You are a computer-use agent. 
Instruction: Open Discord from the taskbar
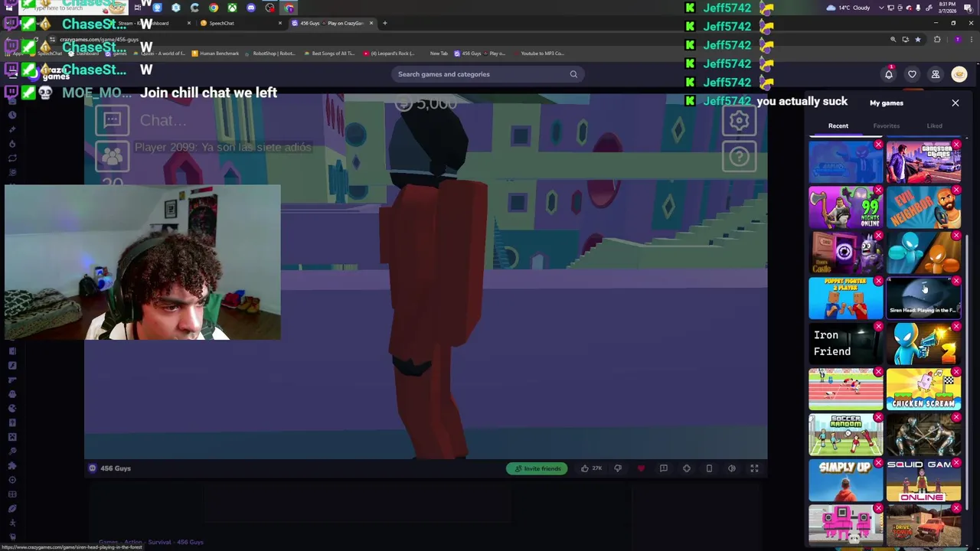(251, 8)
